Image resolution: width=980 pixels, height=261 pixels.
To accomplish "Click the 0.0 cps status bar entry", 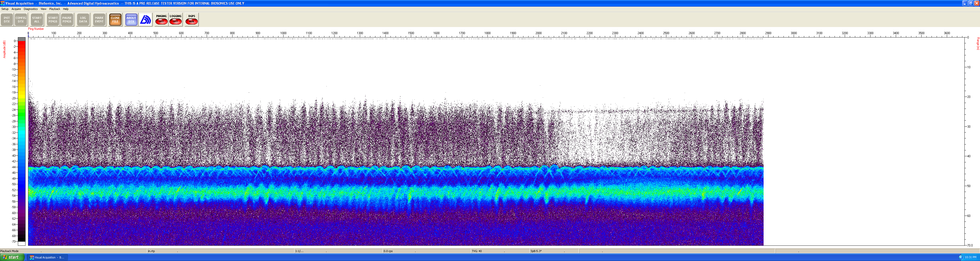I will [388, 251].
